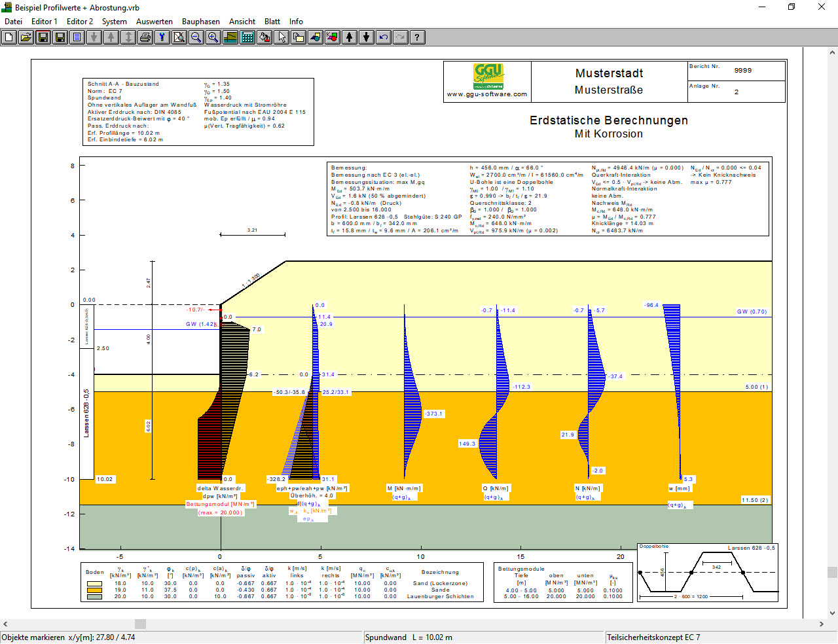
Task: Open a file via the folder icon
Action: point(26,37)
